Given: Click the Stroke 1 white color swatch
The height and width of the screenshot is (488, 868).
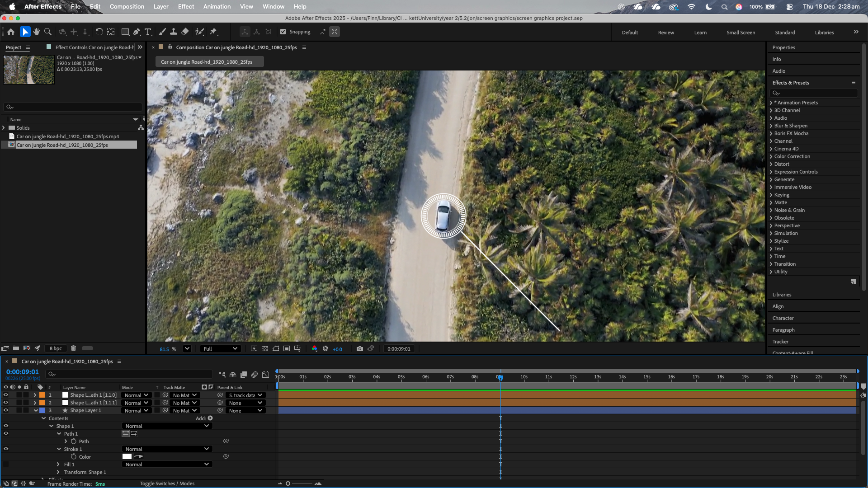Looking at the screenshot, I should click(127, 457).
